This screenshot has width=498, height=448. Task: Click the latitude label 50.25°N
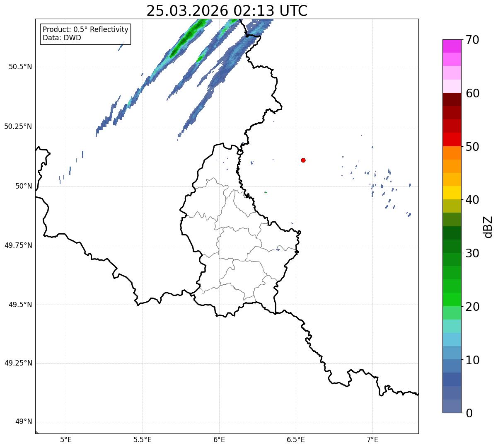(x=18, y=126)
